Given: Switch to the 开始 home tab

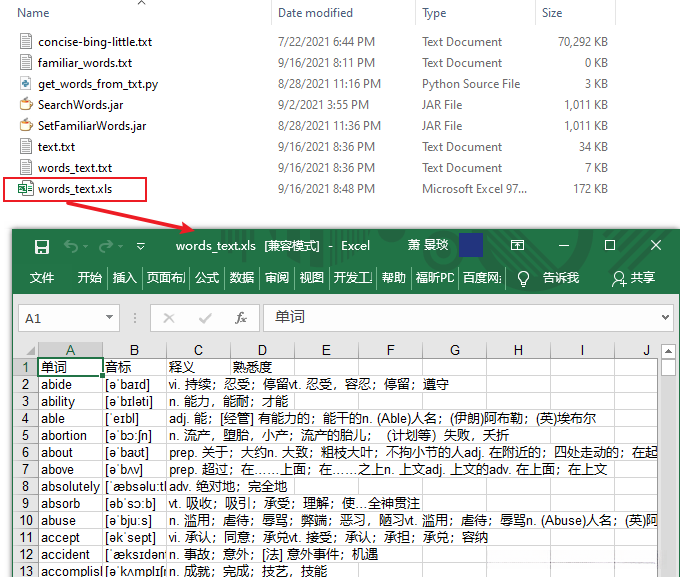Looking at the screenshot, I should click(89, 278).
